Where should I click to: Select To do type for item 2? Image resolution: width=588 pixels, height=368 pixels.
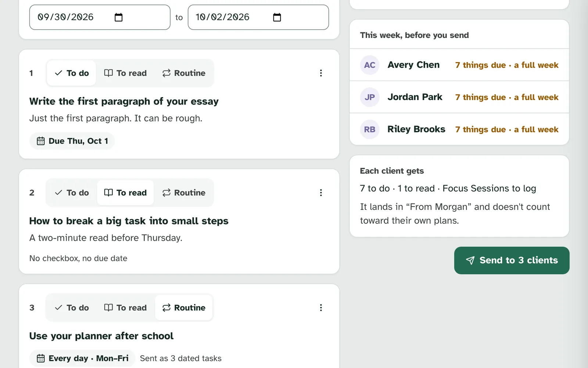72,193
